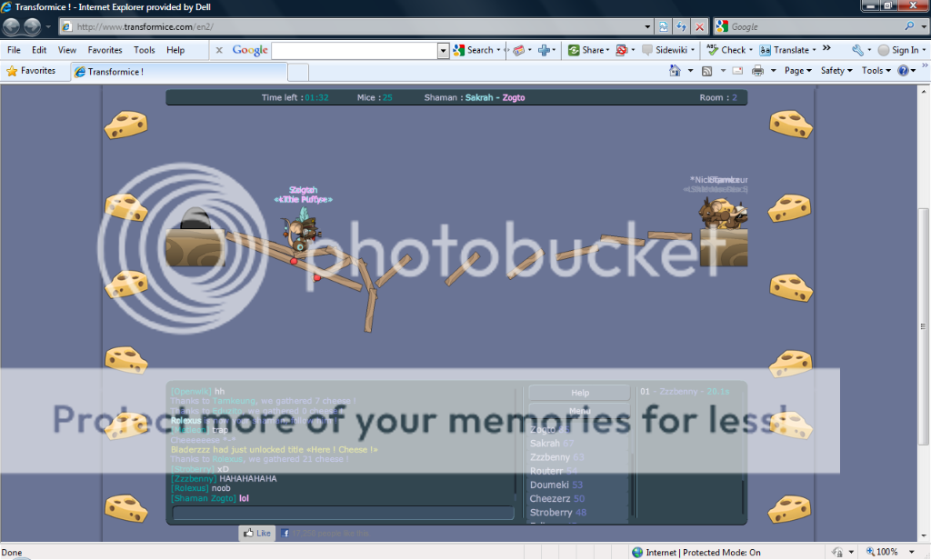Expand the address bar history dropdown arrow
Image resolution: width=931 pixels, height=560 pixels.
pos(647,26)
